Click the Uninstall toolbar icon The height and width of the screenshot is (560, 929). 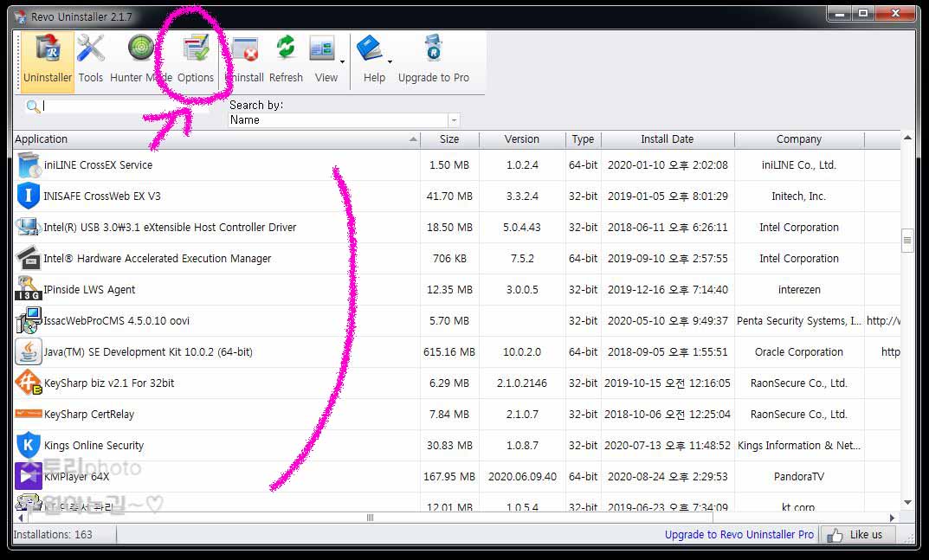click(x=245, y=50)
